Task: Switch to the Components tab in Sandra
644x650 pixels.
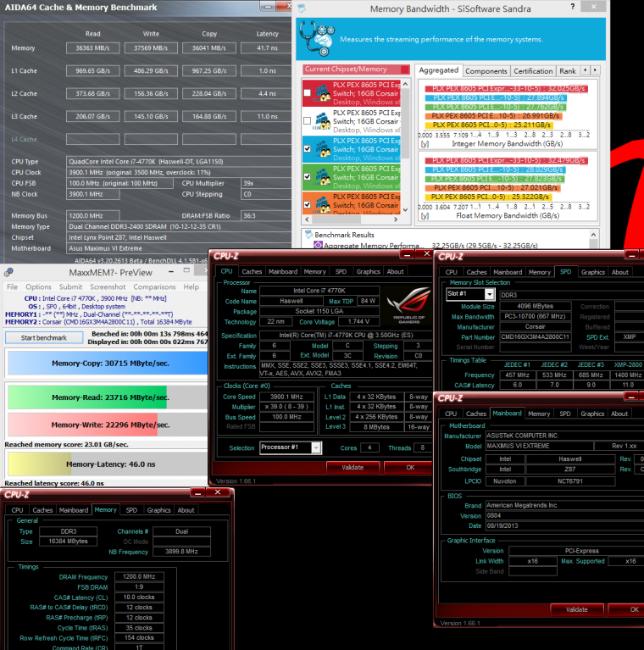Action: pyautogui.click(x=486, y=71)
